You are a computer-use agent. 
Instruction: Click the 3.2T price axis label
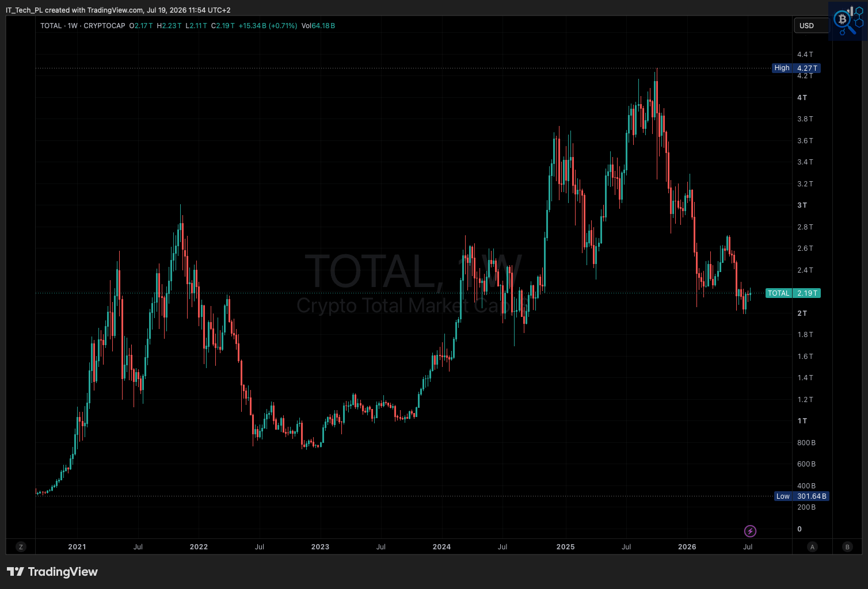805,184
